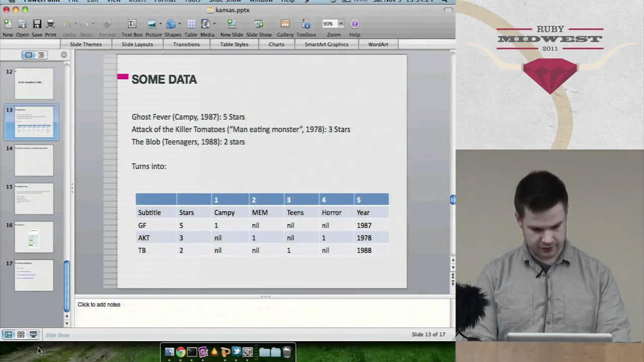Expand the Redo history dropdown arrow

(93, 24)
